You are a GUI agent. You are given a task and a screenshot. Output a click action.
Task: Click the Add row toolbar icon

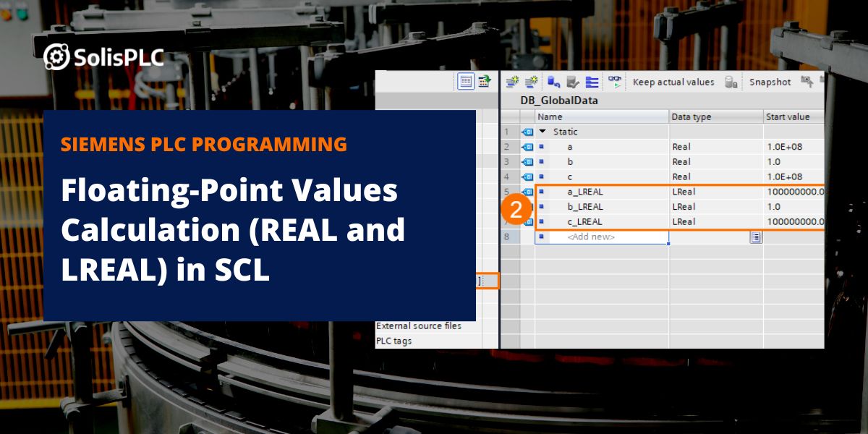[x=530, y=82]
